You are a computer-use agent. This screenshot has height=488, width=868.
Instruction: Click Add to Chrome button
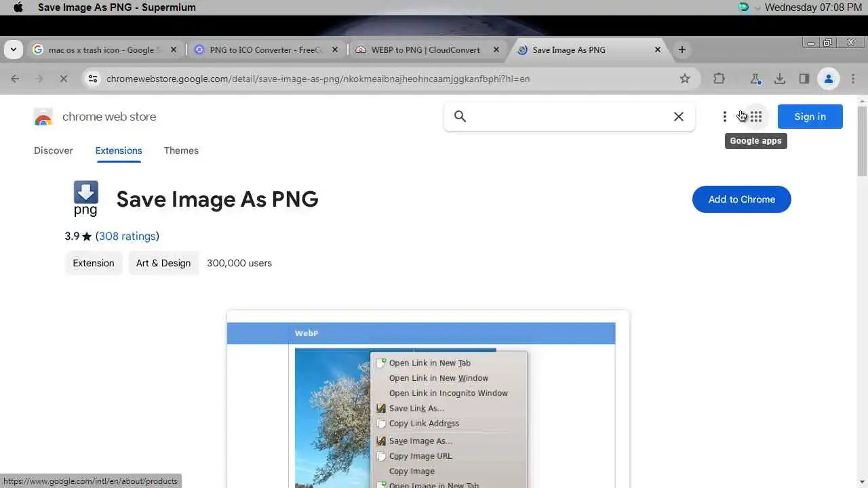pyautogui.click(x=742, y=199)
